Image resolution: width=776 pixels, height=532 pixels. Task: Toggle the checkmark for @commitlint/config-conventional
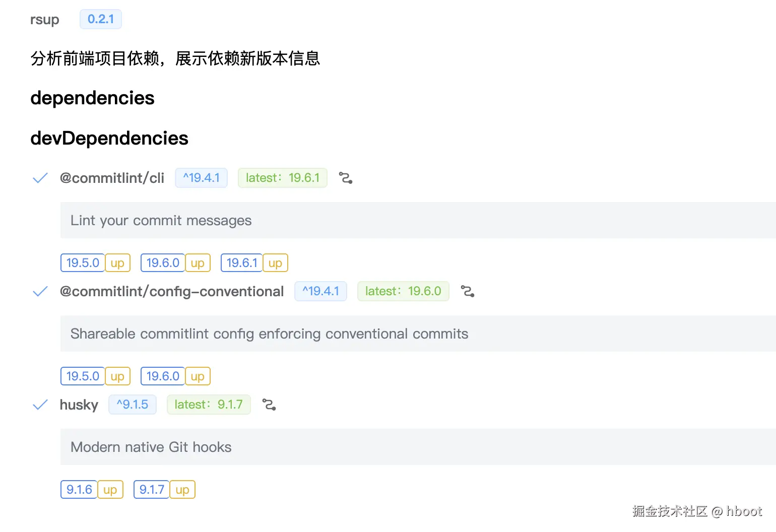[40, 291]
